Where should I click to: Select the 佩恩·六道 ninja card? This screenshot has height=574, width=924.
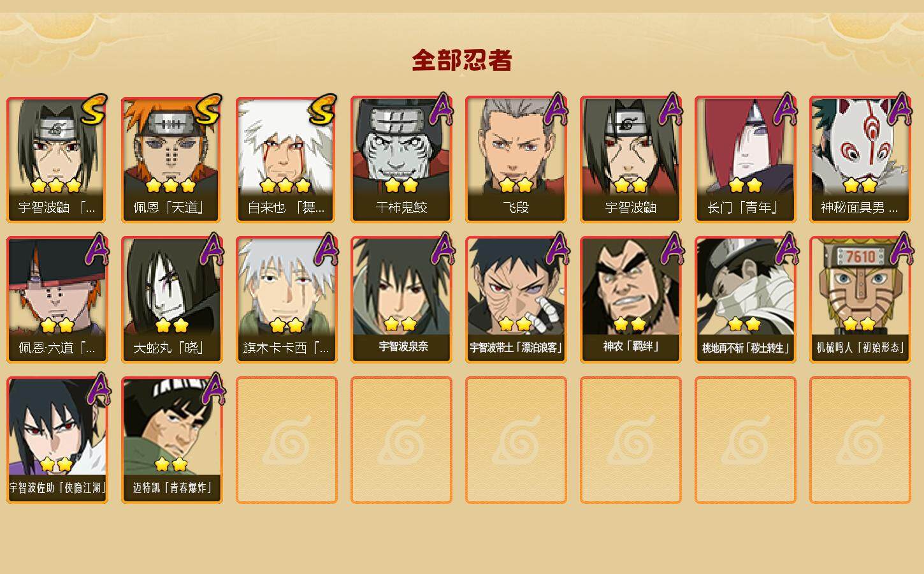57,300
